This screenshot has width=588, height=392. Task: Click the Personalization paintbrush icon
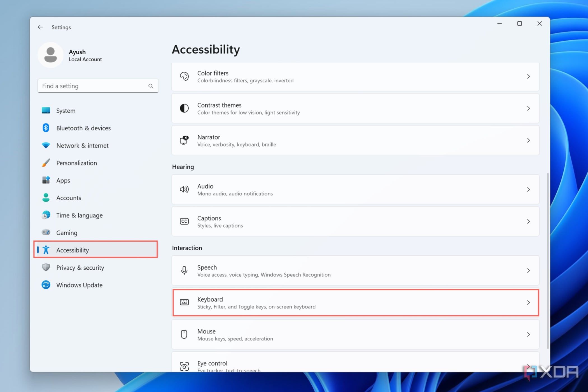pos(46,163)
